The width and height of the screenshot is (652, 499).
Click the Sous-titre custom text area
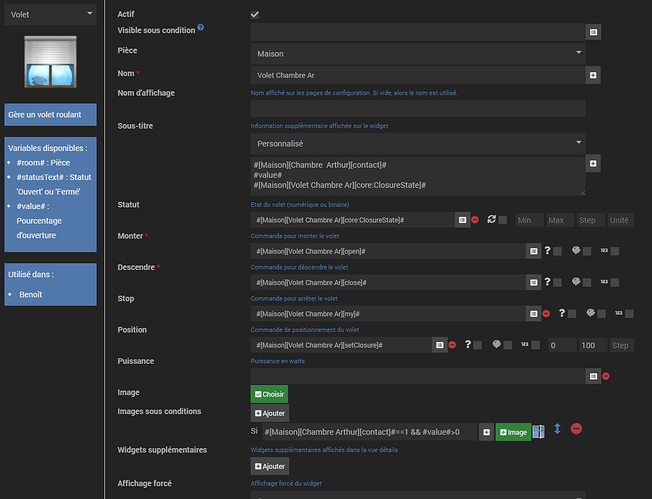(x=418, y=176)
